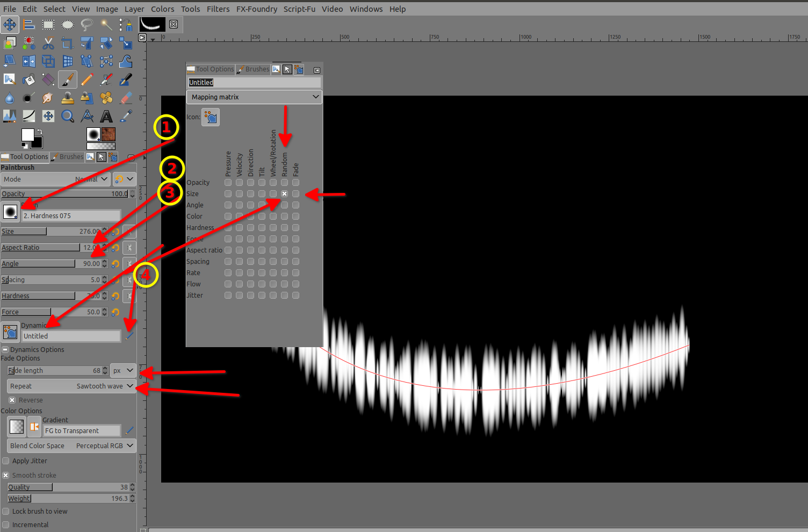Select the Text tool

pos(106,116)
